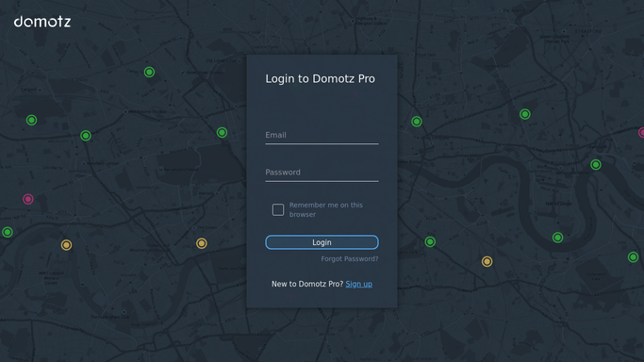Focus the Password input field
This screenshot has width=644, height=362.
click(x=322, y=173)
